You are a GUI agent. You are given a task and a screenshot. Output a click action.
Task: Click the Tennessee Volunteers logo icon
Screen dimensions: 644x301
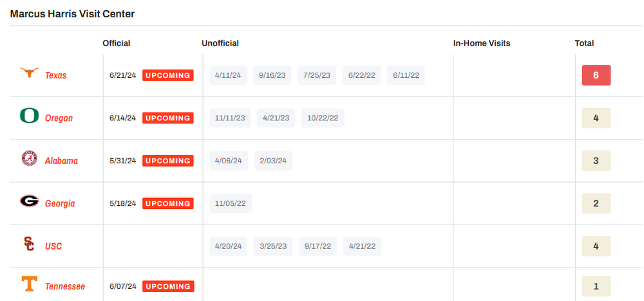29,284
